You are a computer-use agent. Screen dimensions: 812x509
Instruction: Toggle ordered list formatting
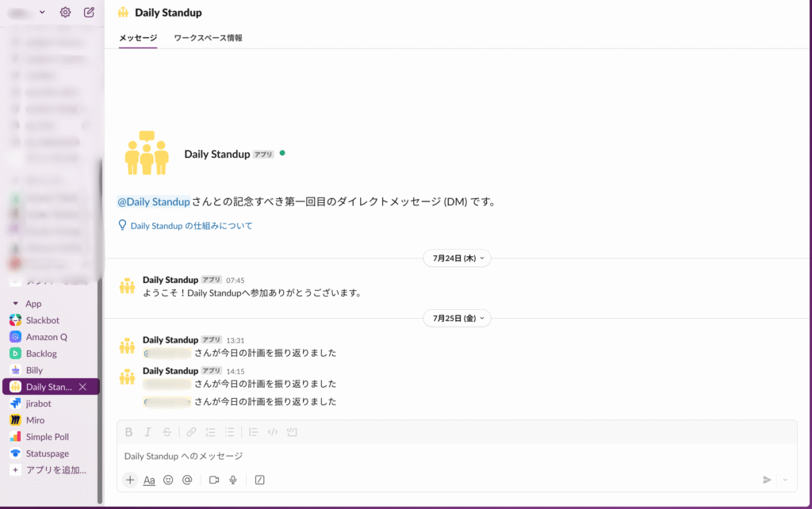(x=210, y=432)
